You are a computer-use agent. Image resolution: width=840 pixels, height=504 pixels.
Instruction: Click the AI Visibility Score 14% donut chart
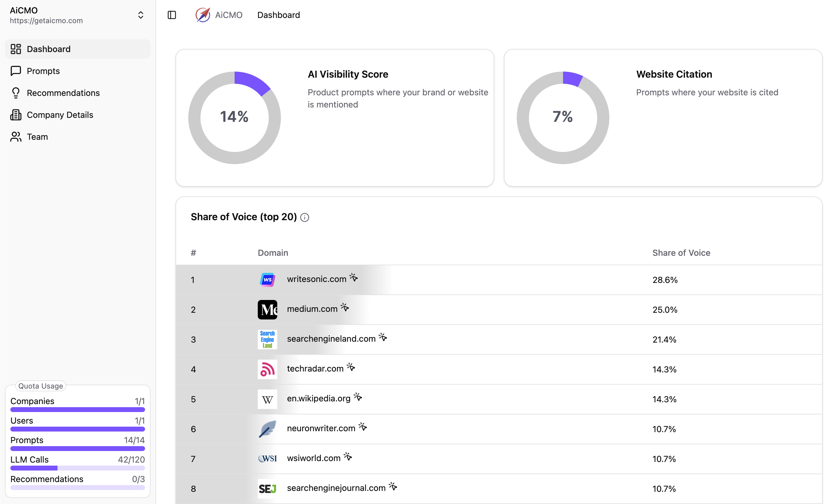click(x=235, y=118)
